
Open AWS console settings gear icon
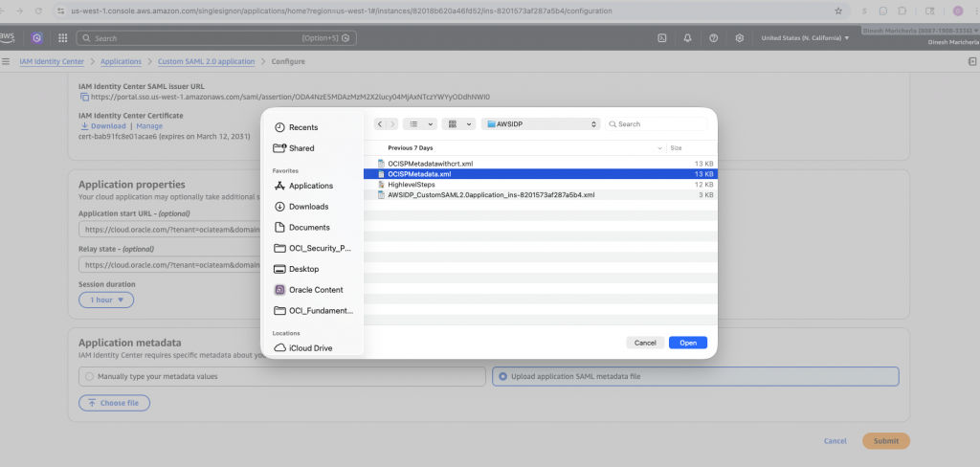[x=739, y=38]
